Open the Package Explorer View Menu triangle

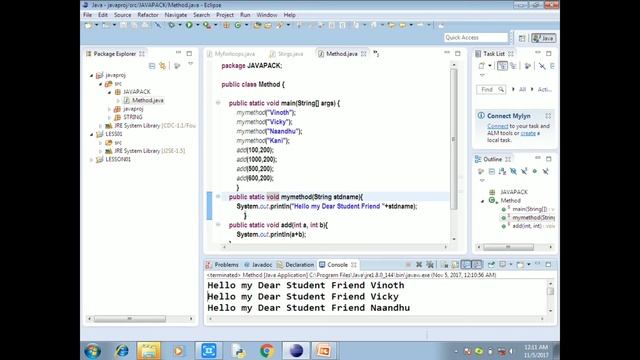point(191,64)
